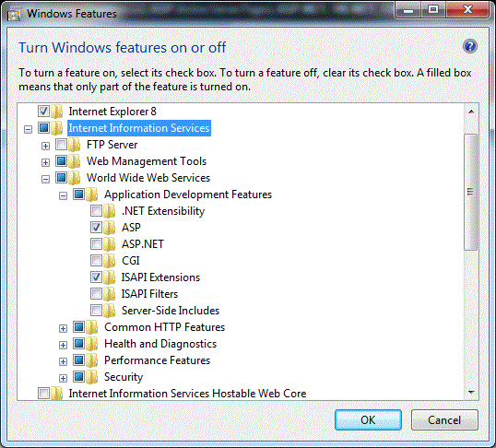This screenshot has height=448, width=496.
Task: Click the OK button
Action: point(368,419)
